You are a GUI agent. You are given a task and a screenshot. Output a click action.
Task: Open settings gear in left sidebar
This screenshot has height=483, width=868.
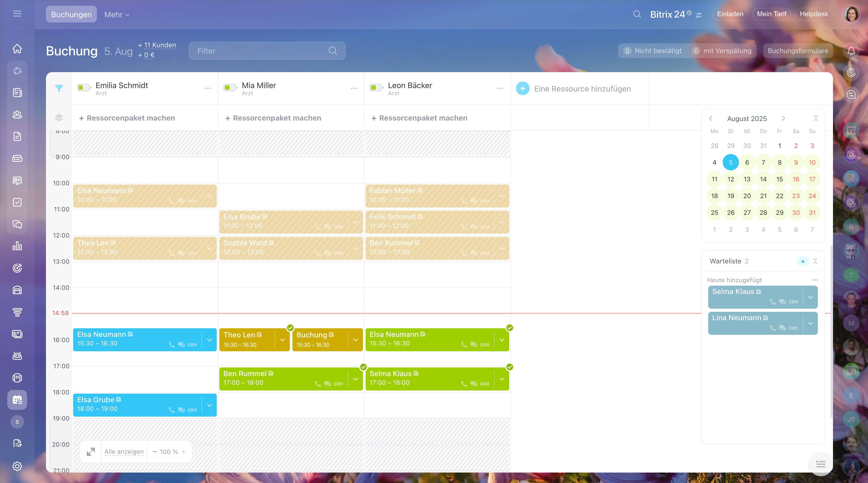[x=17, y=466]
